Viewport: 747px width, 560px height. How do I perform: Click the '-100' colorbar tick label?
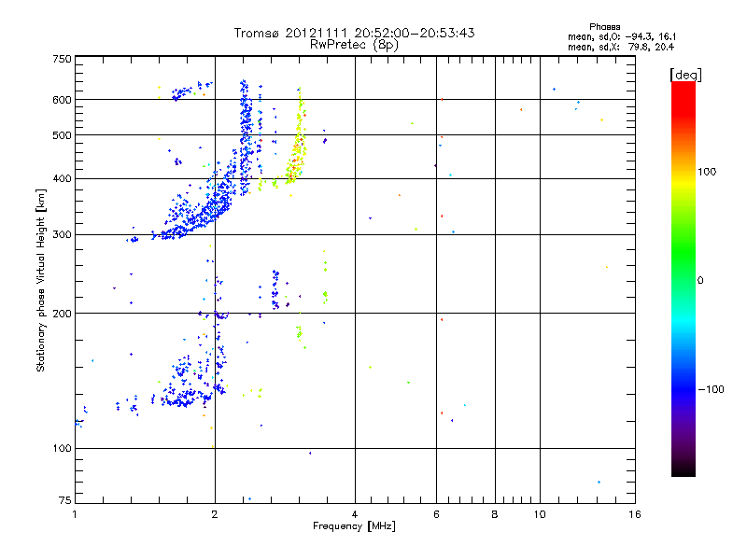tap(711, 389)
